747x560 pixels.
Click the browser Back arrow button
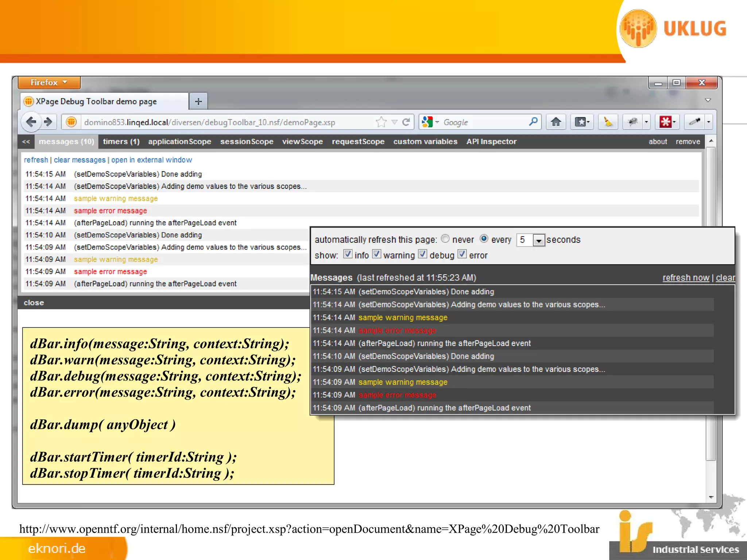coord(31,122)
